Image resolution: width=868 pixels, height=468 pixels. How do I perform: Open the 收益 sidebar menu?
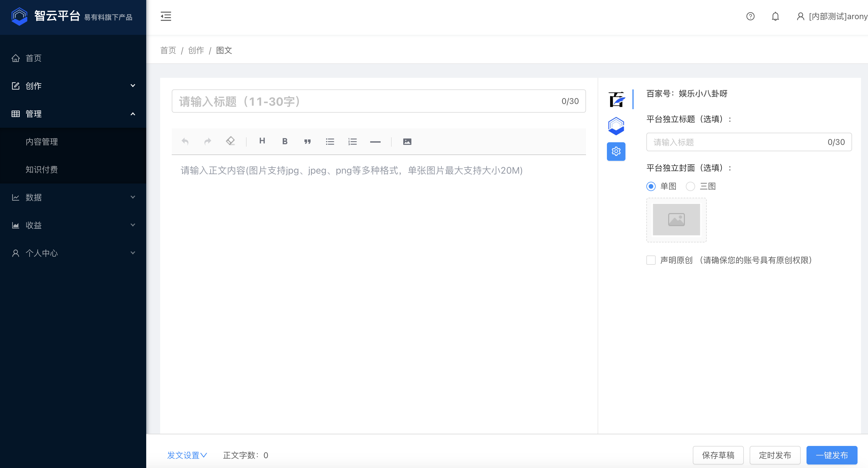point(73,225)
